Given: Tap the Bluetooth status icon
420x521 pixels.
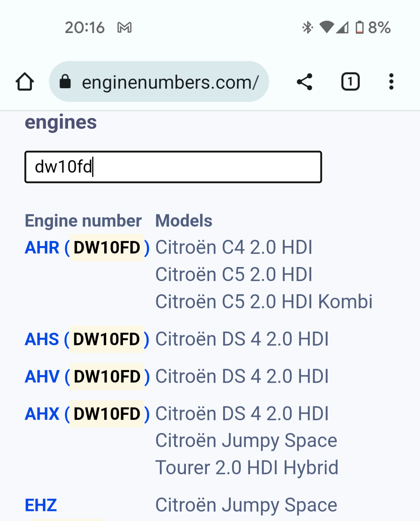Looking at the screenshot, I should coord(308,27).
